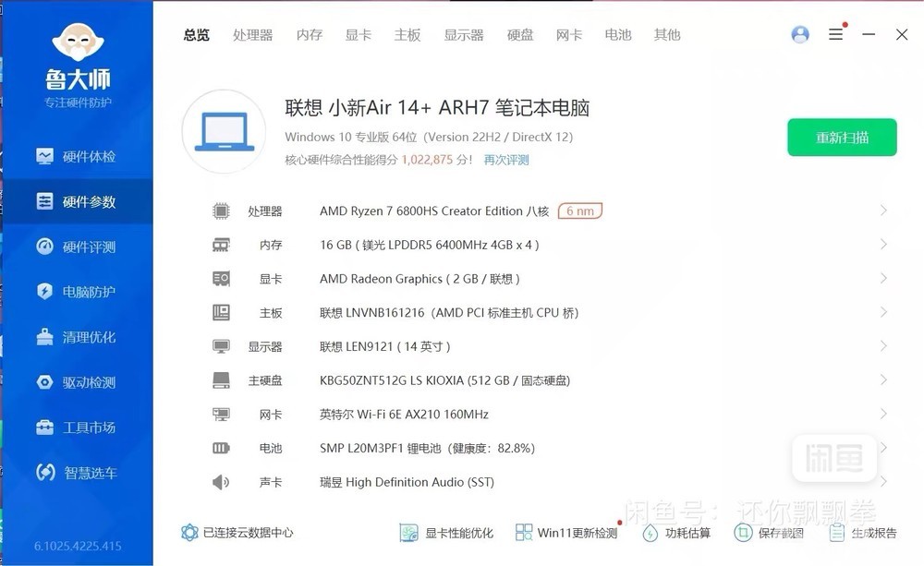
Task: Click 保存截图 at the bottom
Action: coord(770,533)
